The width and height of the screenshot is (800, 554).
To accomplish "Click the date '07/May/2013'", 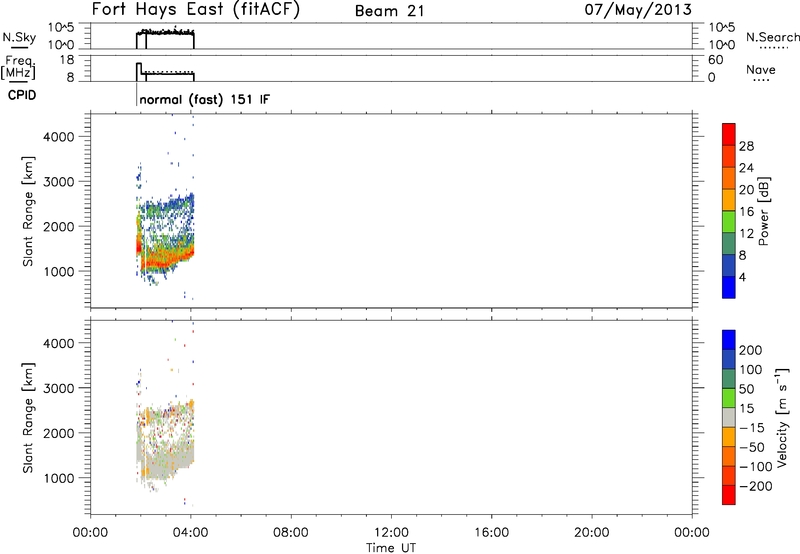I will pos(638,10).
